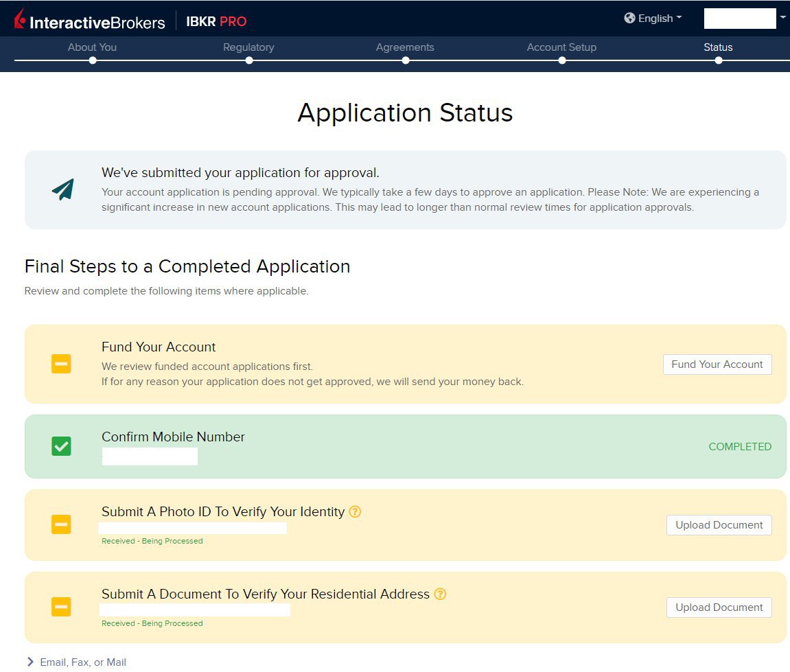Click the Status step progress dot
This screenshot has width=790, height=672.
719,60
